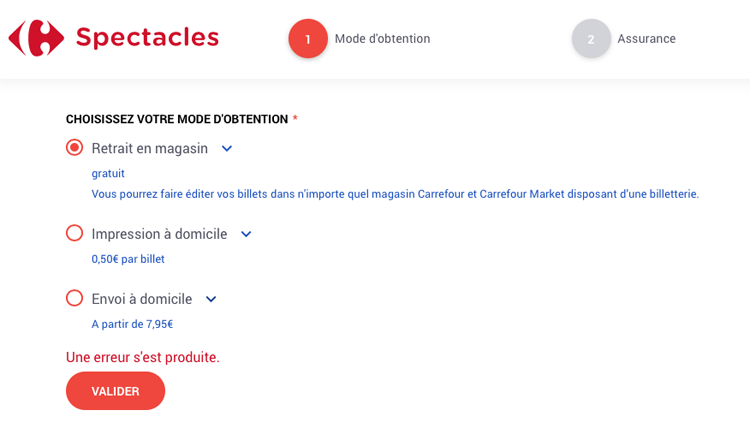Expand the Envoi à domicile chevron

211,300
